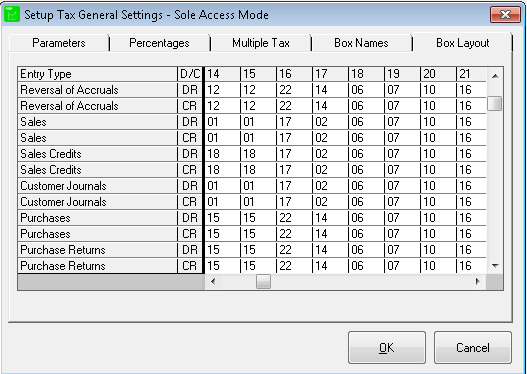Image resolution: width=527 pixels, height=374 pixels.
Task: Open the Parameters tab
Action: tap(59, 43)
